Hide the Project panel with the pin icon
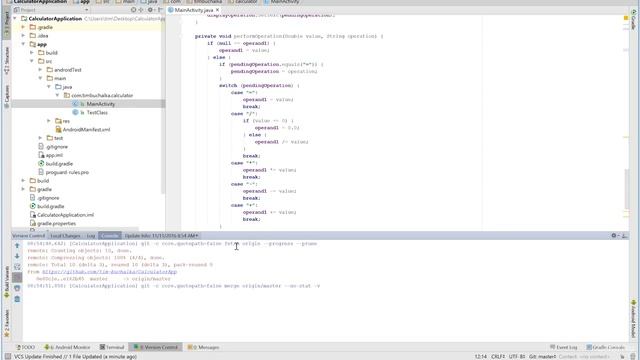 click(x=160, y=9)
